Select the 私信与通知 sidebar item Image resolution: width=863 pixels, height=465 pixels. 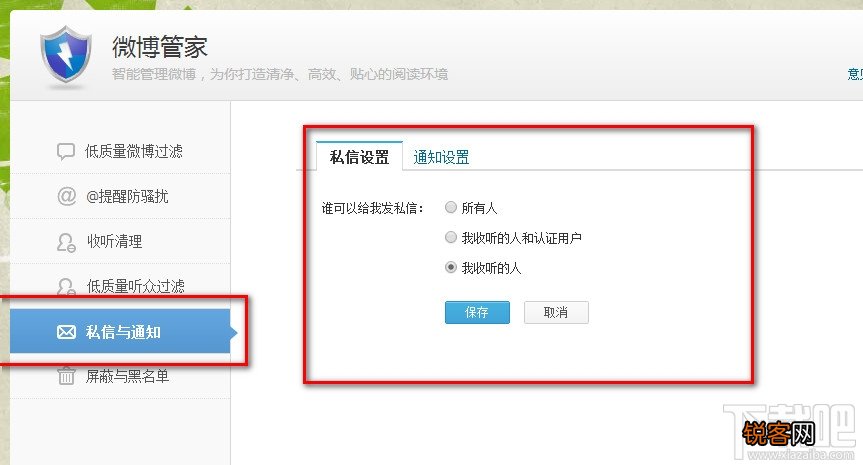pyautogui.click(x=120, y=331)
